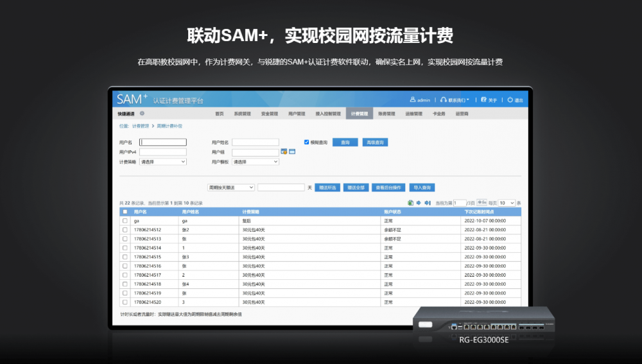The height and width of the screenshot is (364, 642).
Task: Select the 计费管理 tab
Action: pyautogui.click(x=359, y=114)
